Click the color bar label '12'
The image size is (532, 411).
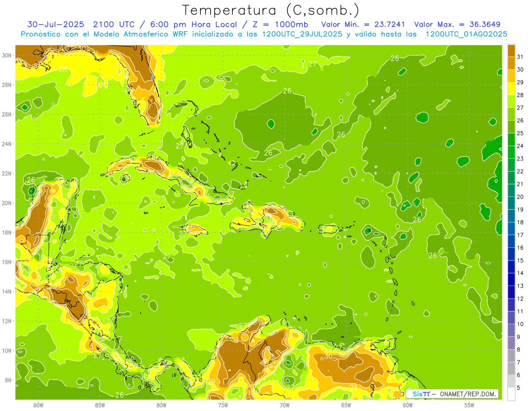[520, 298]
